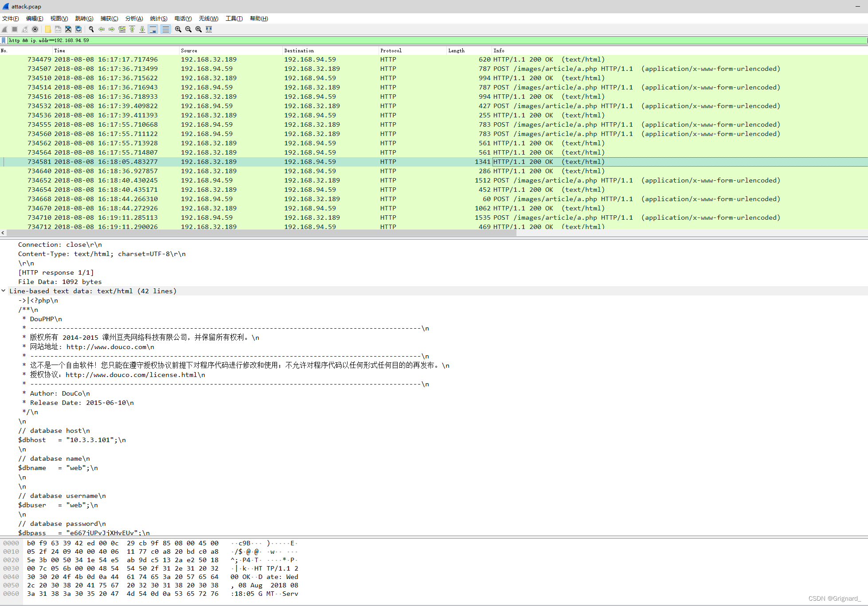Open capture options gear icon
The image size is (868, 606).
pyautogui.click(x=35, y=29)
